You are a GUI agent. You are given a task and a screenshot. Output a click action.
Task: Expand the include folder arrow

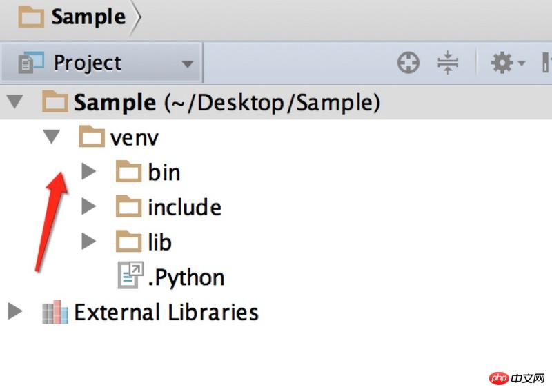(x=88, y=206)
